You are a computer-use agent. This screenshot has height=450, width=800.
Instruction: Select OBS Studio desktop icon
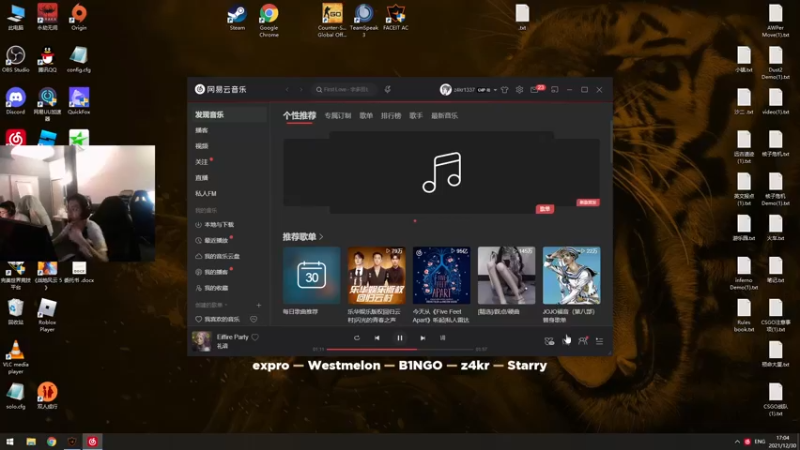tap(15, 59)
